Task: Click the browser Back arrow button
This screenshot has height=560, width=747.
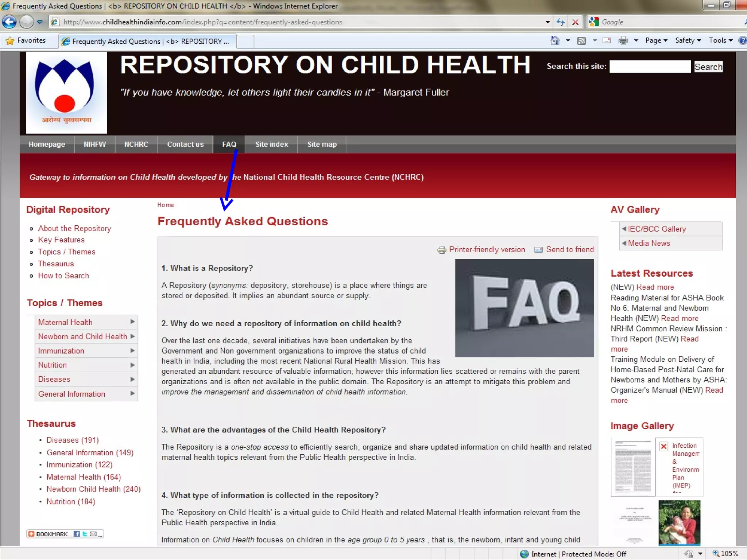Action: (9, 22)
